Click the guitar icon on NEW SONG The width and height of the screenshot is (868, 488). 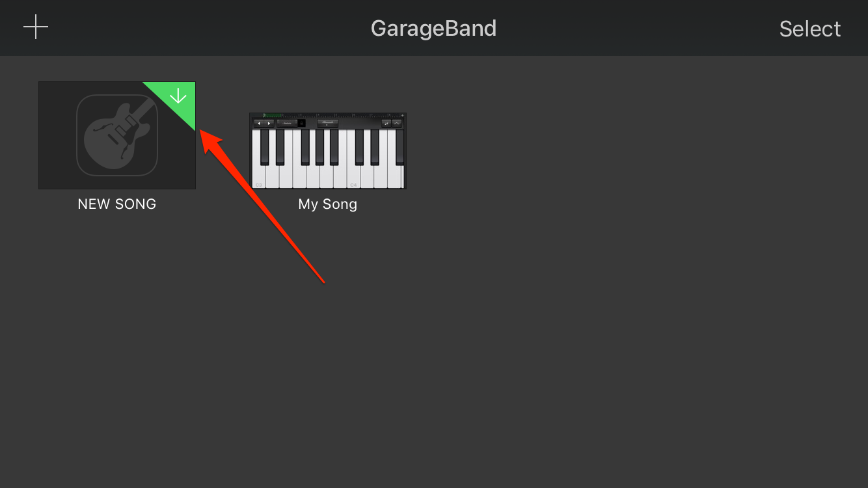pos(117,135)
